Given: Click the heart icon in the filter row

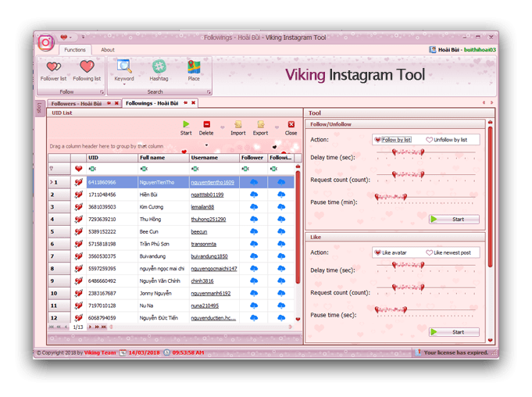Looking at the screenshot, I should click(79, 168).
